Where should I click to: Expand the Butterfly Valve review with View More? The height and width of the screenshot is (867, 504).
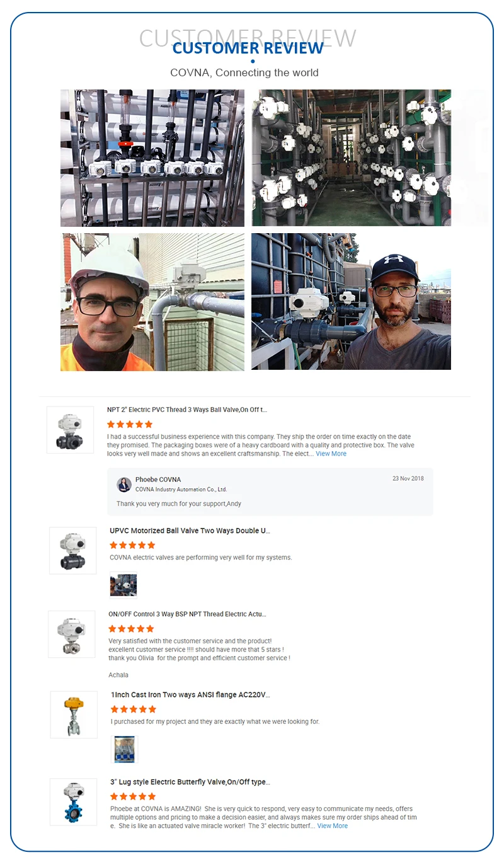[332, 825]
